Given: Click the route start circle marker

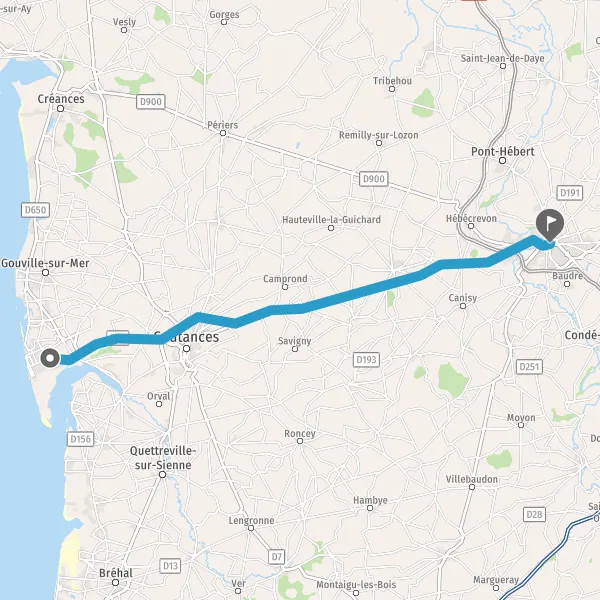Looking at the screenshot, I should coord(50,359).
